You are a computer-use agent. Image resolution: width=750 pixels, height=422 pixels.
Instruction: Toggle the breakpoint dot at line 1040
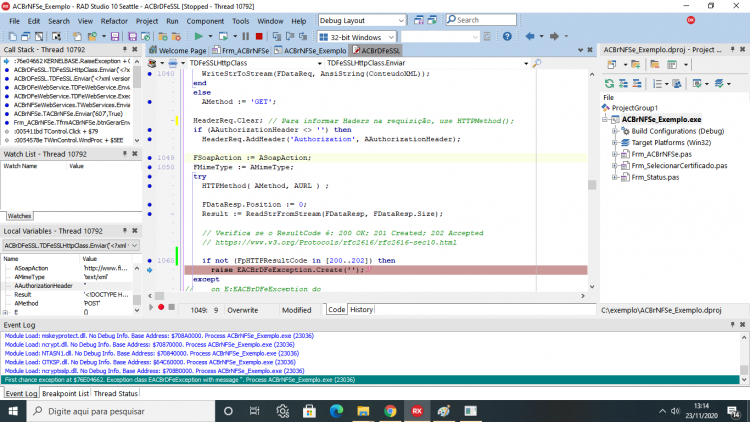click(150, 74)
